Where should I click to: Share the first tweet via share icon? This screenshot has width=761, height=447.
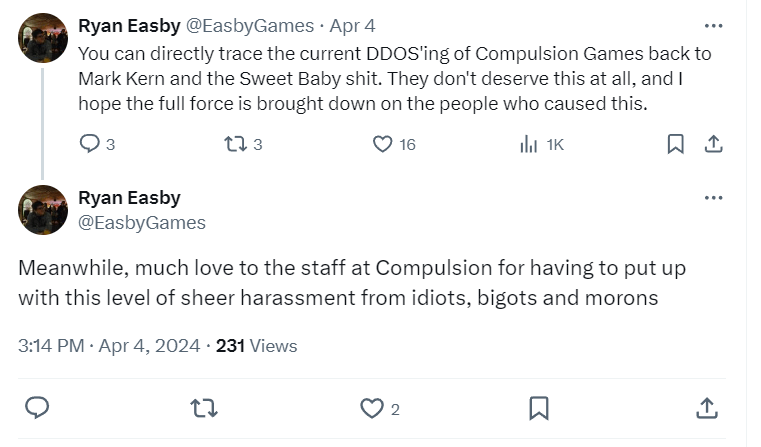tap(713, 144)
